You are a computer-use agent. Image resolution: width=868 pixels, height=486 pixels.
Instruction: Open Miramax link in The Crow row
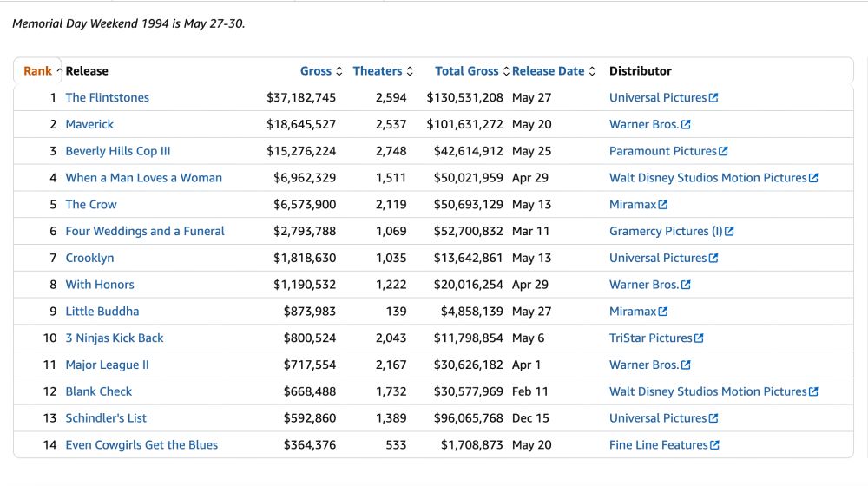pyautogui.click(x=633, y=204)
